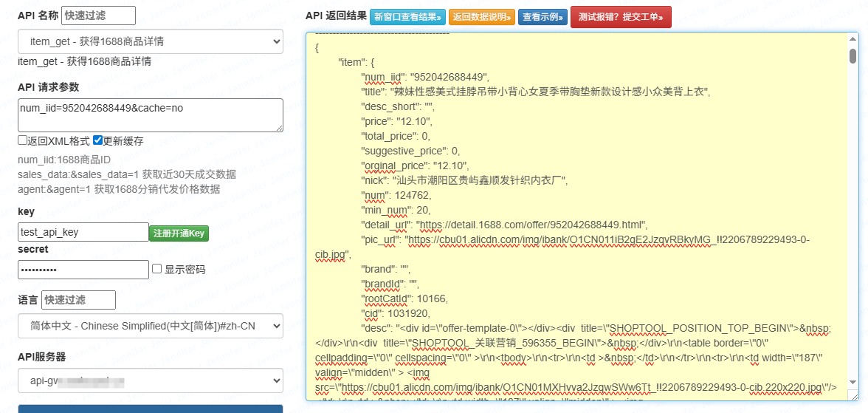Open the item_get API name dropdown
Viewport: 868px width, 413px height.
[x=151, y=41]
